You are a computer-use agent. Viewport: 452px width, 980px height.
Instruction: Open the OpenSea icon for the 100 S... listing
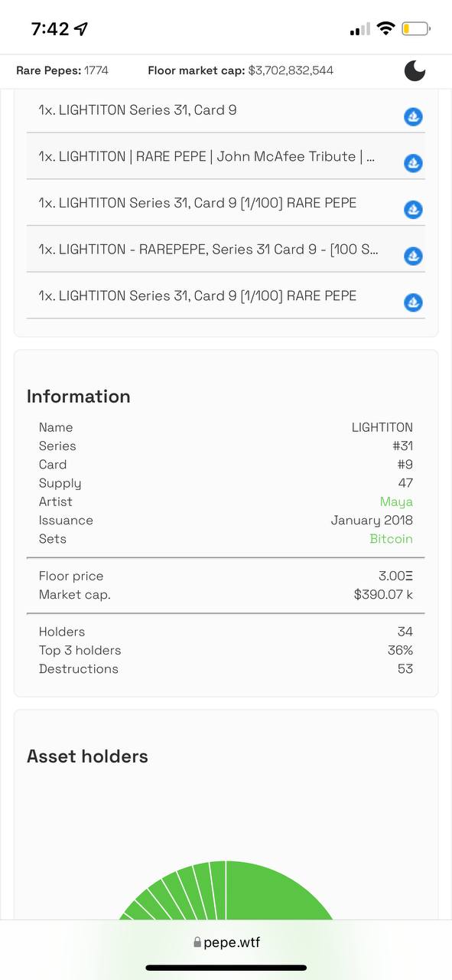click(x=413, y=256)
